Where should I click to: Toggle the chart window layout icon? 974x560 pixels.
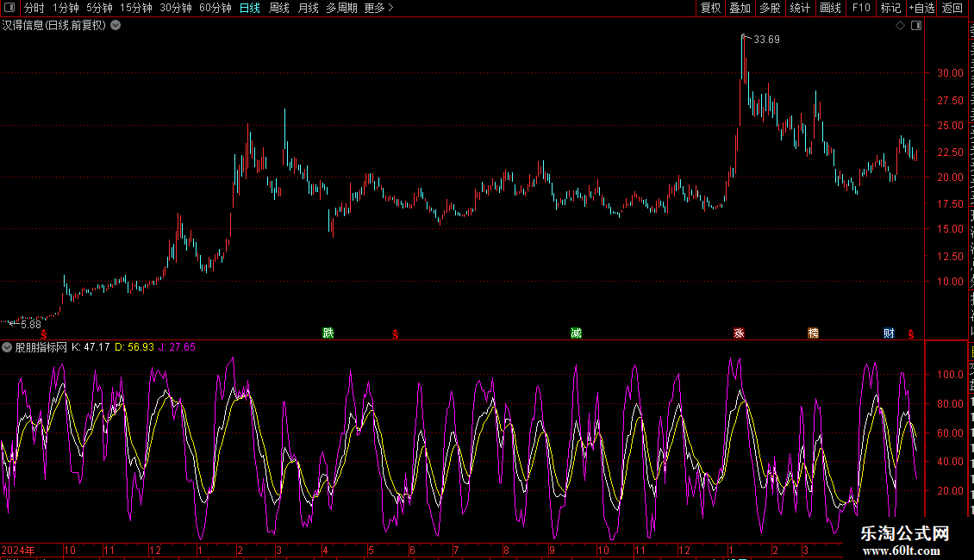point(916,26)
